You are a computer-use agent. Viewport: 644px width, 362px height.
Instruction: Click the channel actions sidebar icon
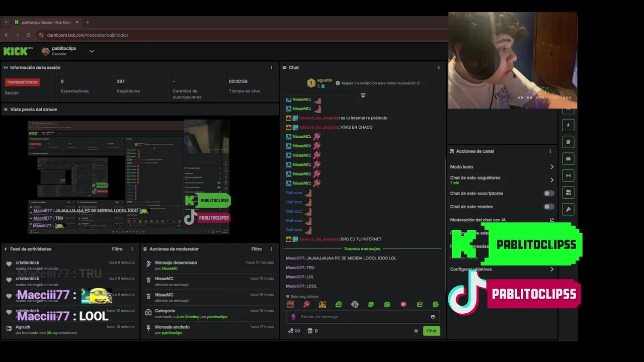pos(568,192)
